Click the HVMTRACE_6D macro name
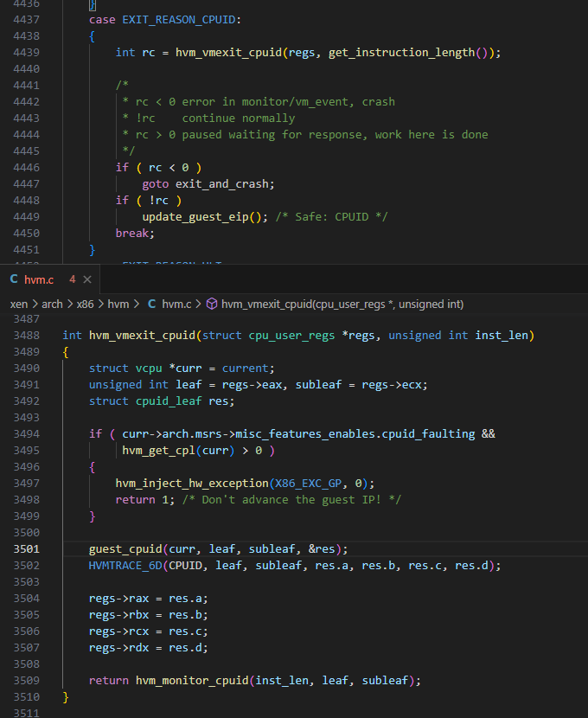Viewport: 588px width, 718px height. click(x=125, y=565)
